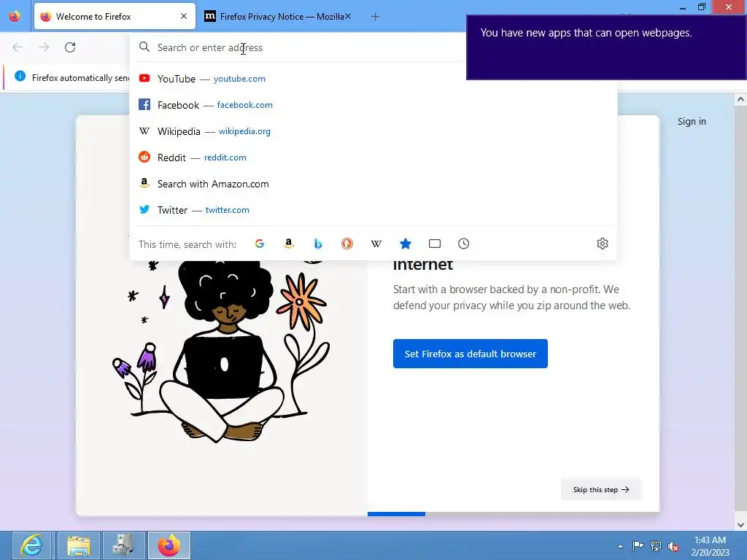Select Facebook suggestion in dropdown
The width and height of the screenshot is (747, 560).
373,105
